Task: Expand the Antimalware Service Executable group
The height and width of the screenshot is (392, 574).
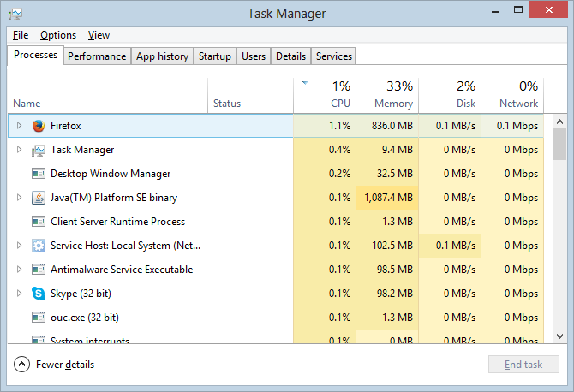Action: click(19, 270)
